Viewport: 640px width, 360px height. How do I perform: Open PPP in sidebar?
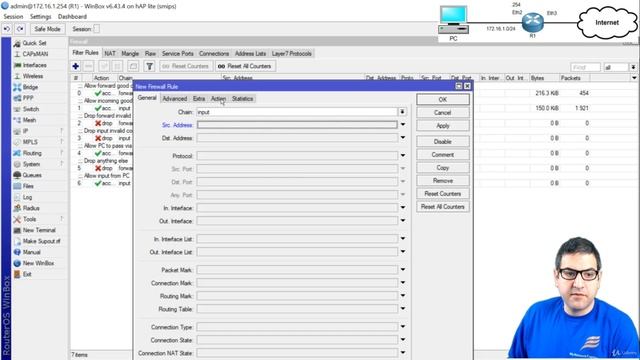tap(28, 98)
